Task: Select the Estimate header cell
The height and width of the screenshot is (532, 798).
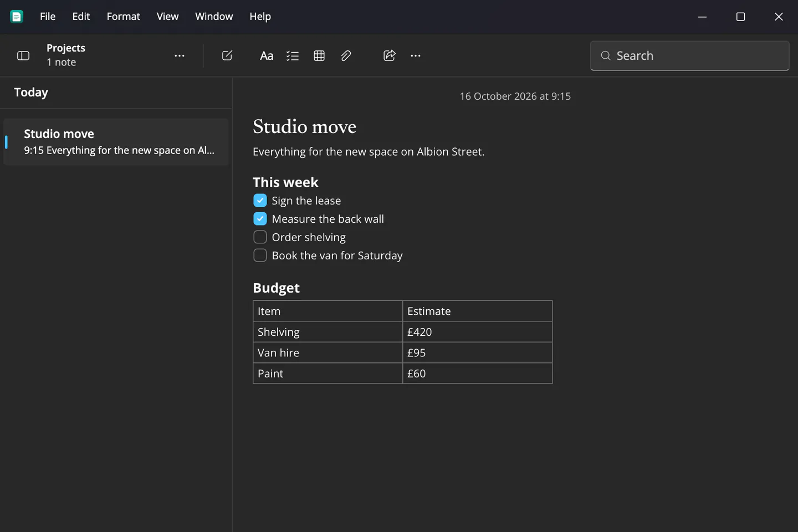Action: click(477, 311)
